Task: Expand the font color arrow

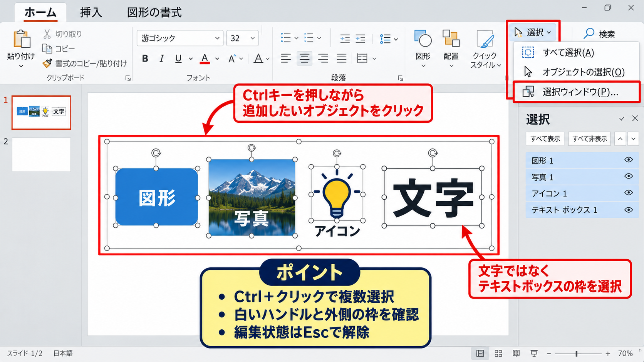Action: point(217,58)
